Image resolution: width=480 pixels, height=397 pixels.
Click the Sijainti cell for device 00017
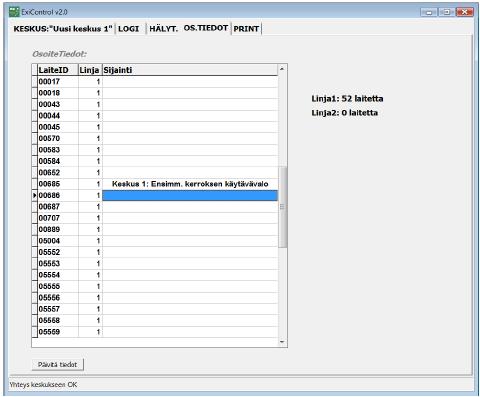[x=190, y=82]
